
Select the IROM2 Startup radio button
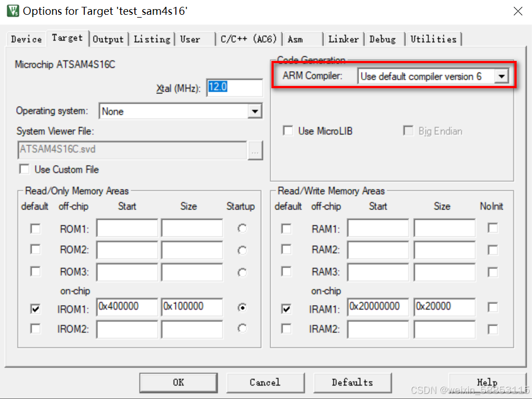point(242,328)
